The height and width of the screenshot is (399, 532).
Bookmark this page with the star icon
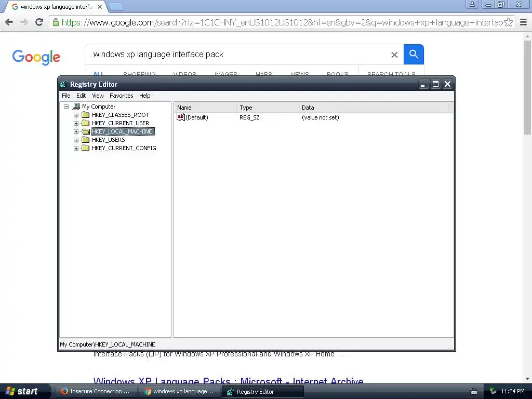coord(508,22)
